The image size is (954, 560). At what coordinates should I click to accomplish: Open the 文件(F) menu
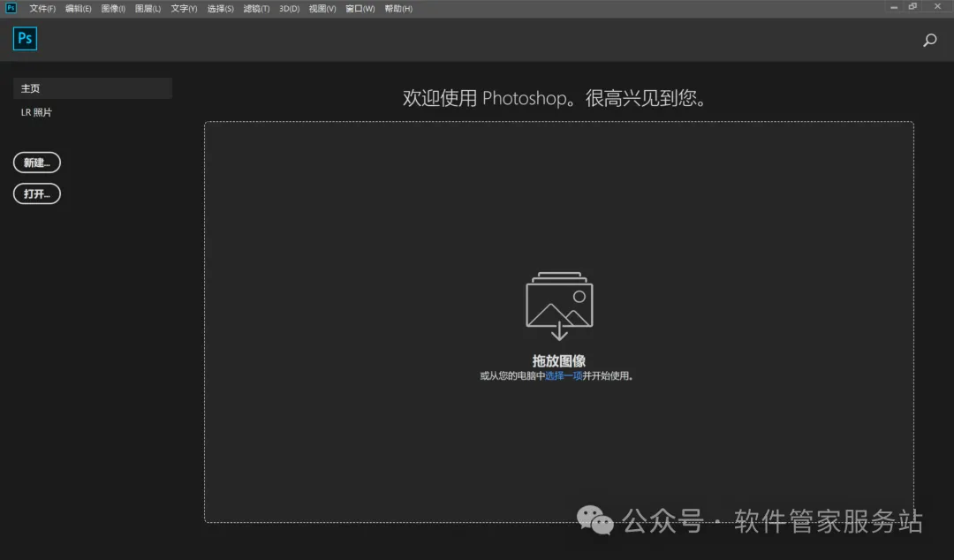42,9
